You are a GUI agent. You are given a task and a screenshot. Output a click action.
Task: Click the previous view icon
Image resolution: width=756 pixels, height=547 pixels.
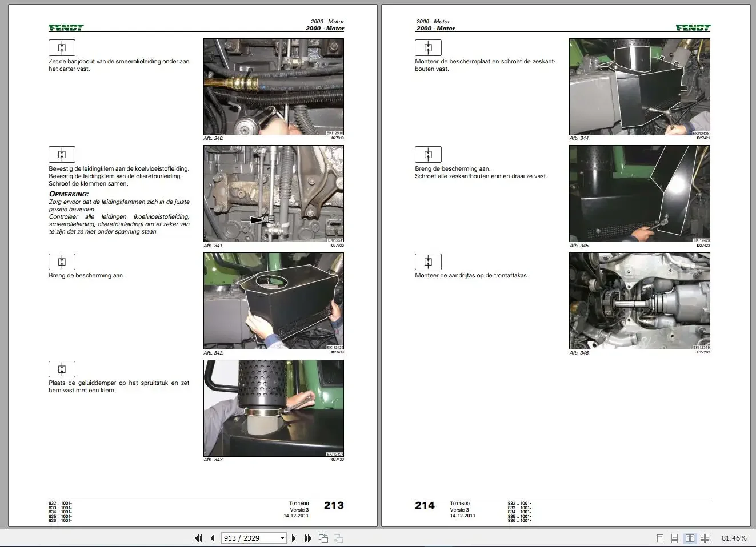click(323, 538)
